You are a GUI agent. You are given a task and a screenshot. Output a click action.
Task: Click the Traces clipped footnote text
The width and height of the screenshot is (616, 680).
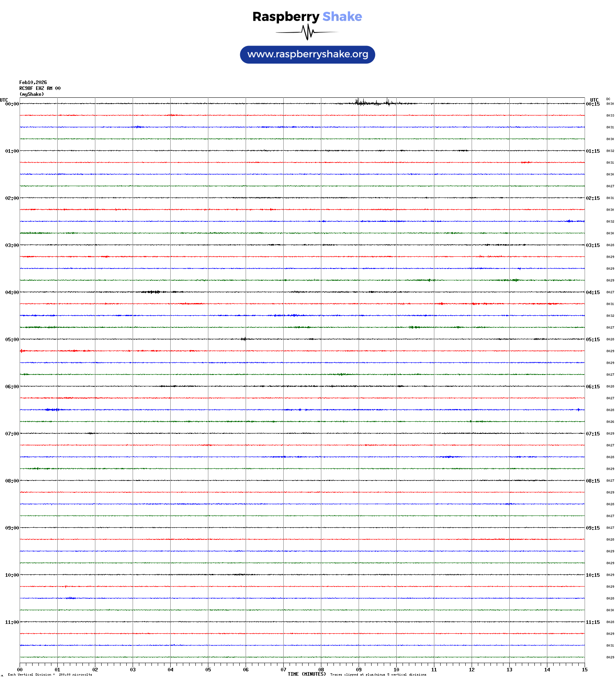[x=378, y=675]
